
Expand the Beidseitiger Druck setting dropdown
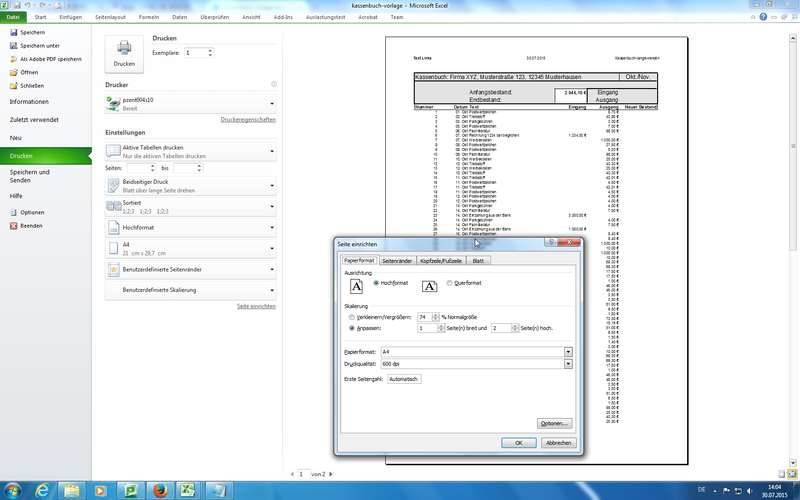[273, 185]
